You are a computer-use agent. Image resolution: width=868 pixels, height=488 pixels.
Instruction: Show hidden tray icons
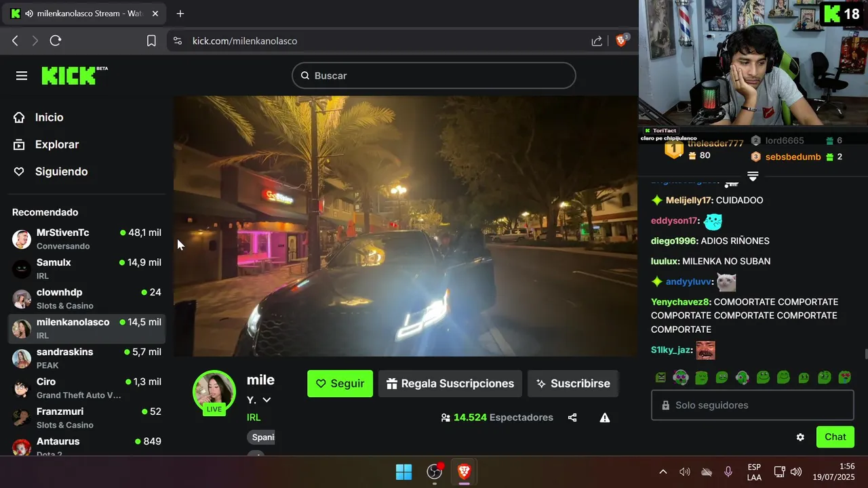663,472
